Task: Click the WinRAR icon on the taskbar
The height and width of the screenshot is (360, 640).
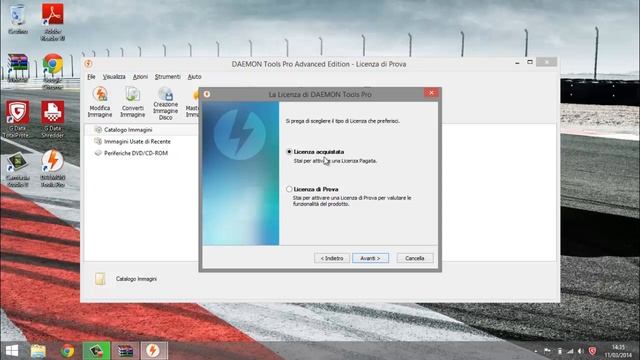Action: [125, 351]
